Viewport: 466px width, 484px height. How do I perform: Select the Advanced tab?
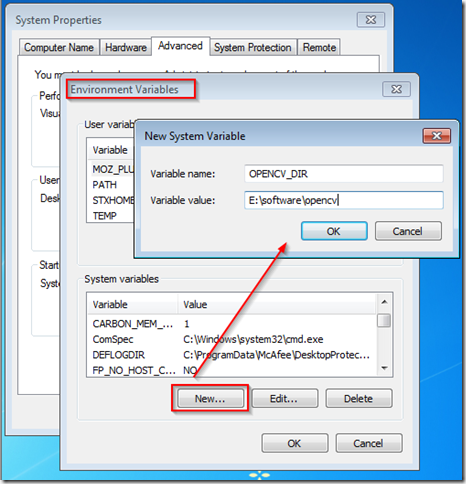pos(180,46)
